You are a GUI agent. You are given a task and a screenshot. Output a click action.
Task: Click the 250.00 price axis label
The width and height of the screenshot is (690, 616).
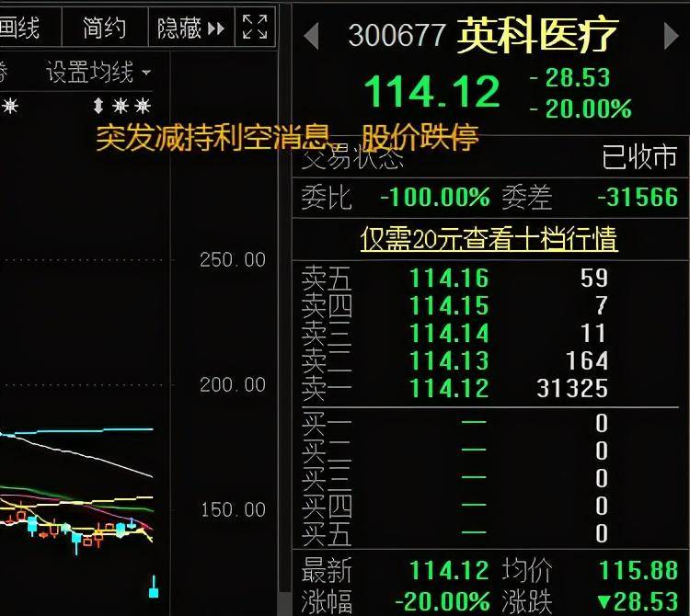coord(233,259)
